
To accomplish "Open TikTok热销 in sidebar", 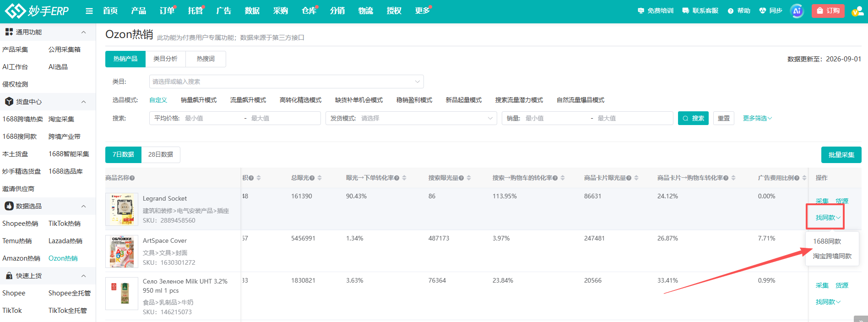I will [65, 224].
